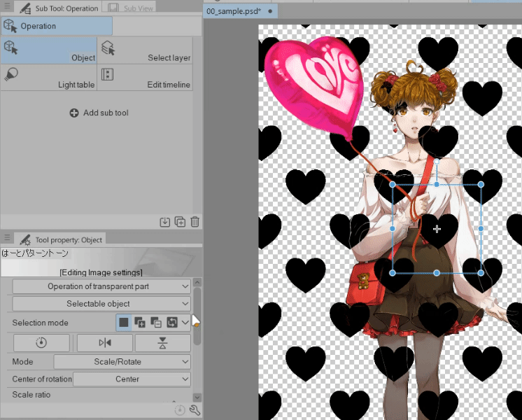Enable New selection mode

tap(124, 323)
